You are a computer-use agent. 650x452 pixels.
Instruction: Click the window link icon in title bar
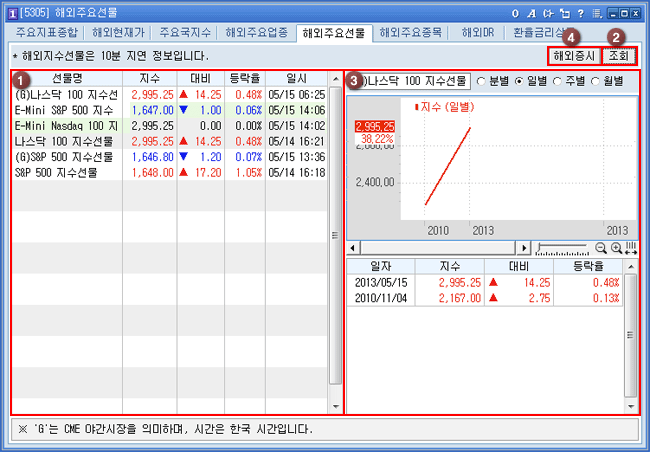pyautogui.click(x=564, y=12)
